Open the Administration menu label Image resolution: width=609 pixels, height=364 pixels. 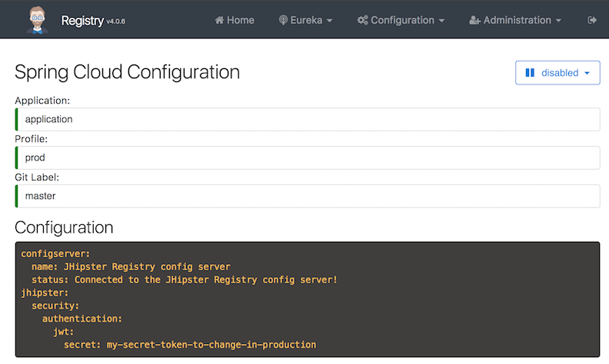(x=517, y=20)
